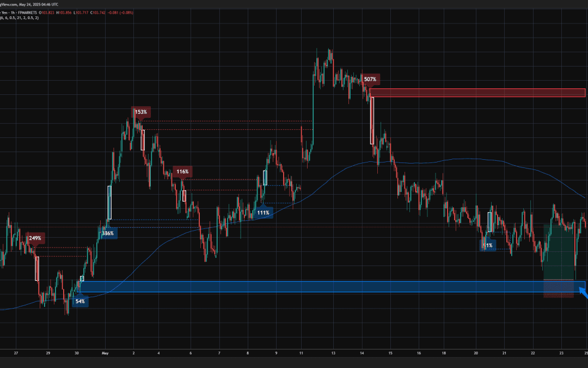Select the 153% measurement label

(x=142, y=113)
